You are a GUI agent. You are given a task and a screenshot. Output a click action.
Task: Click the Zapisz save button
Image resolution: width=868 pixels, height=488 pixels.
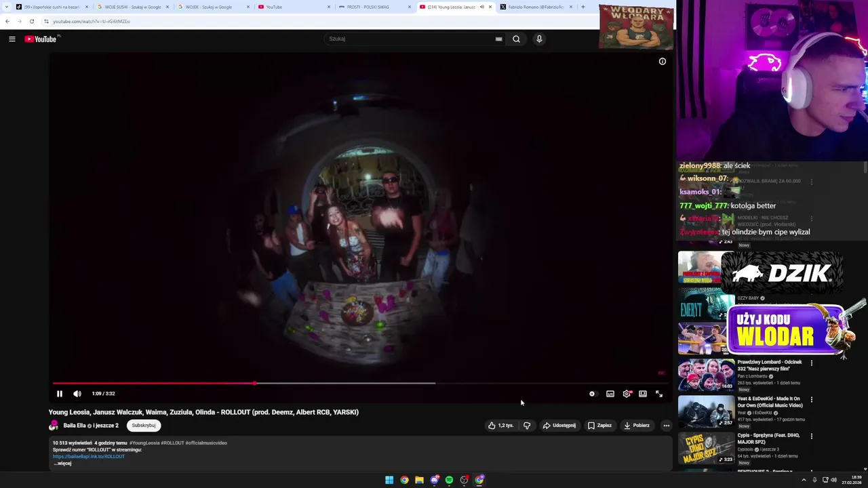point(599,426)
